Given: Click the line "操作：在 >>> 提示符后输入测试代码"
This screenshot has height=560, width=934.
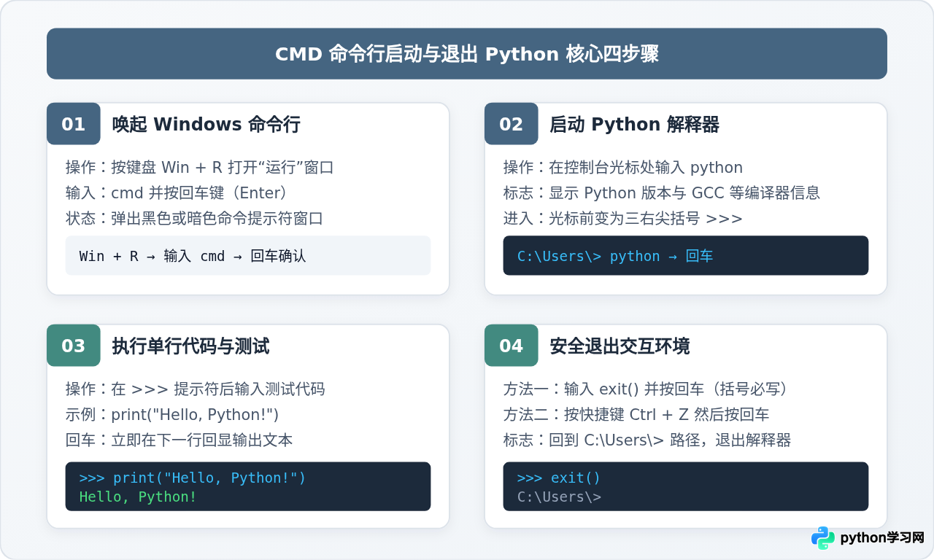Looking at the screenshot, I should [x=196, y=389].
